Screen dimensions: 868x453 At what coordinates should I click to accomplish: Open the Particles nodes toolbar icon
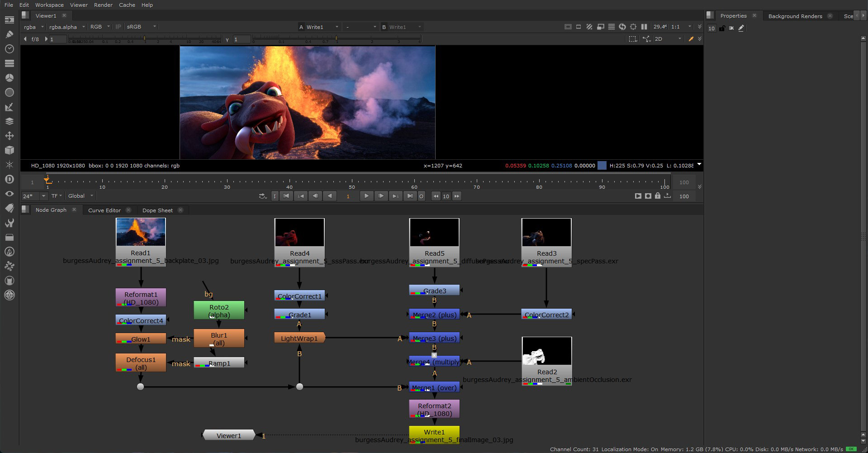[9, 165]
